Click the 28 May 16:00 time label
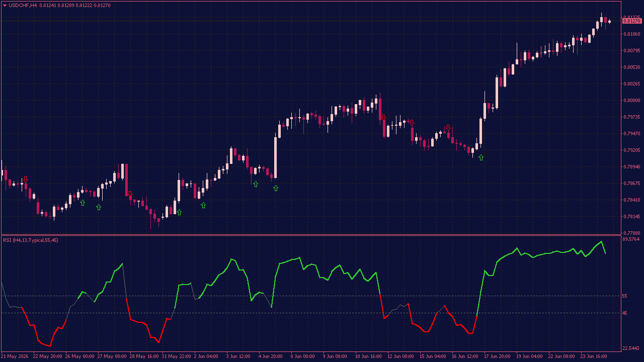The image size is (644, 362). coord(144,356)
